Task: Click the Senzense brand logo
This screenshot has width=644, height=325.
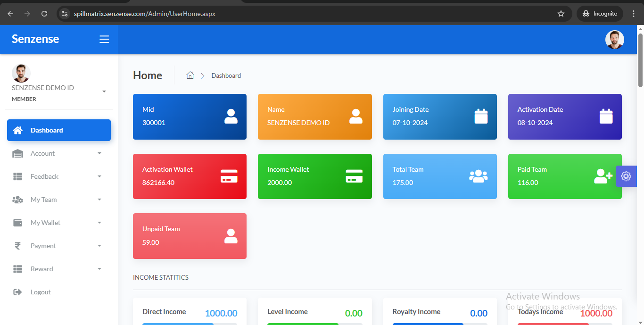Action: pos(35,39)
